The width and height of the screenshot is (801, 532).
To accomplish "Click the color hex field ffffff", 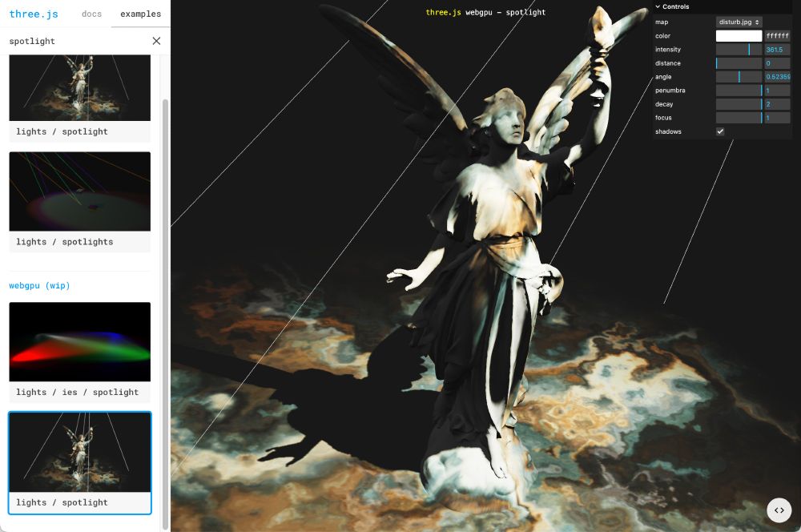I will tap(777, 36).
